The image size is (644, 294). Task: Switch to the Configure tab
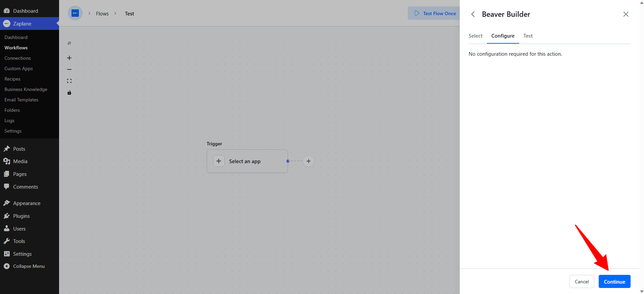[503, 36]
